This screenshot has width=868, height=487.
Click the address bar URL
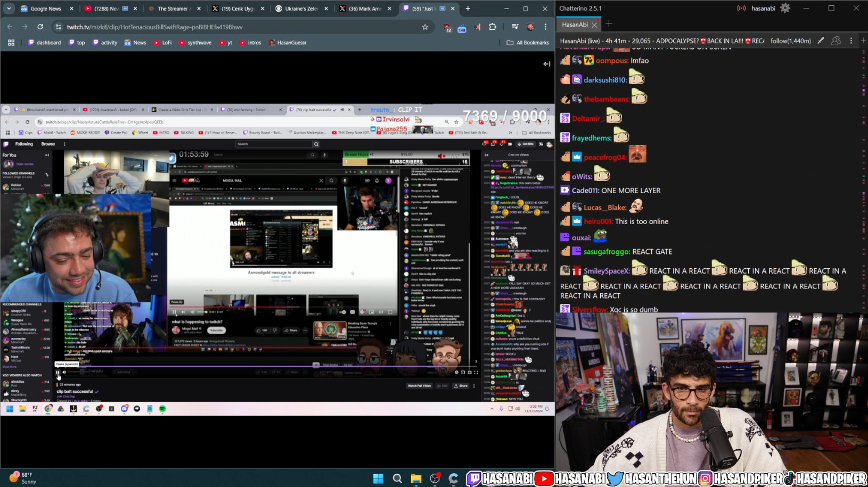pyautogui.click(x=154, y=27)
